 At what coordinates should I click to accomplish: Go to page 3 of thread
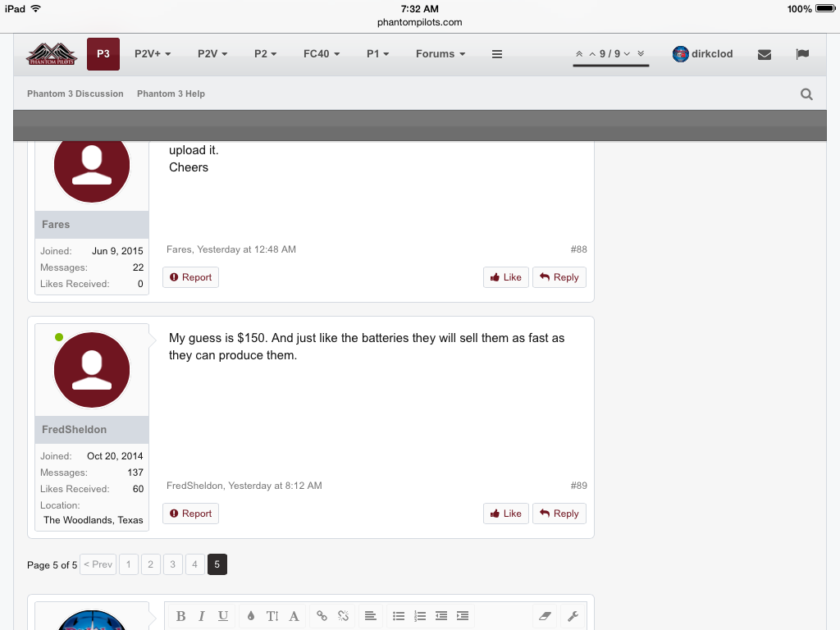pyautogui.click(x=172, y=564)
